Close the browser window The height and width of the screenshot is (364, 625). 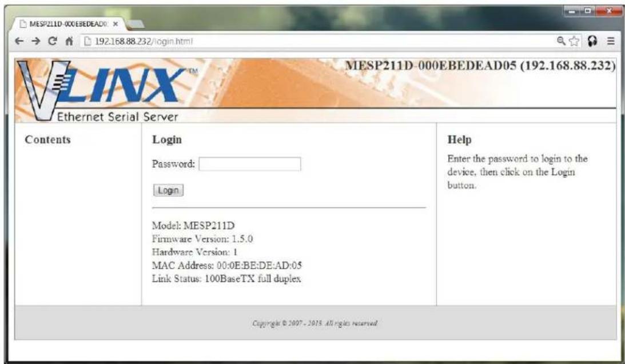tap(608, 11)
